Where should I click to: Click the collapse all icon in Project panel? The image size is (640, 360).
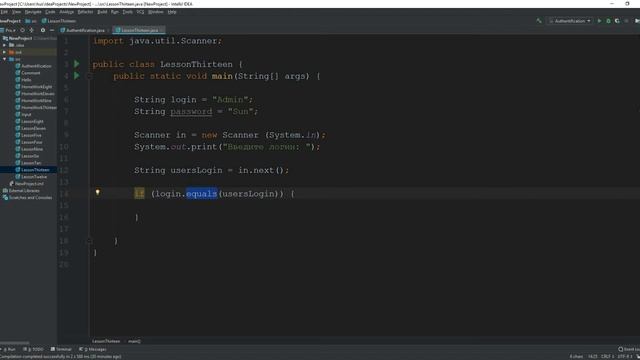32,30
